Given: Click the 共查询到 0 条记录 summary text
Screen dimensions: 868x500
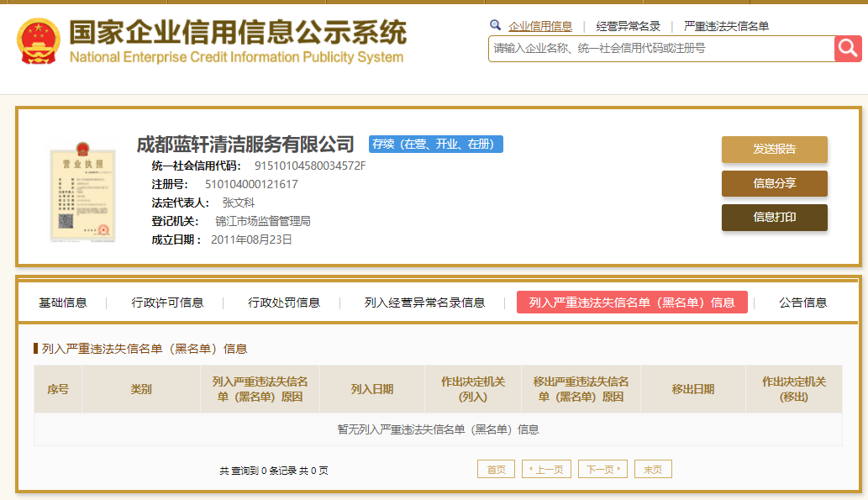Looking at the screenshot, I should pyautogui.click(x=273, y=471).
